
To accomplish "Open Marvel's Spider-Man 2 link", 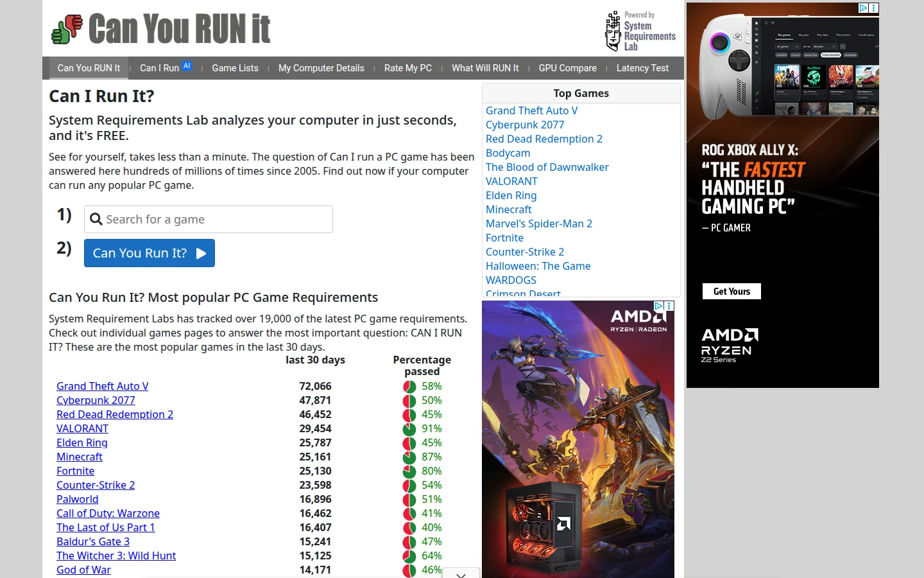I will 539,223.
